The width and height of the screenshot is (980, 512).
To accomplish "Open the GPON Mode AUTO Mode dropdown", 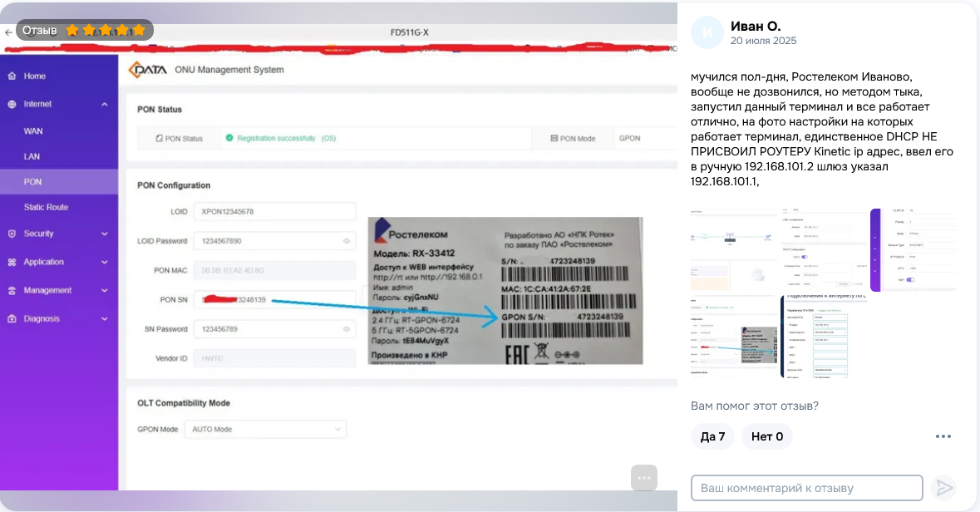I will point(265,429).
